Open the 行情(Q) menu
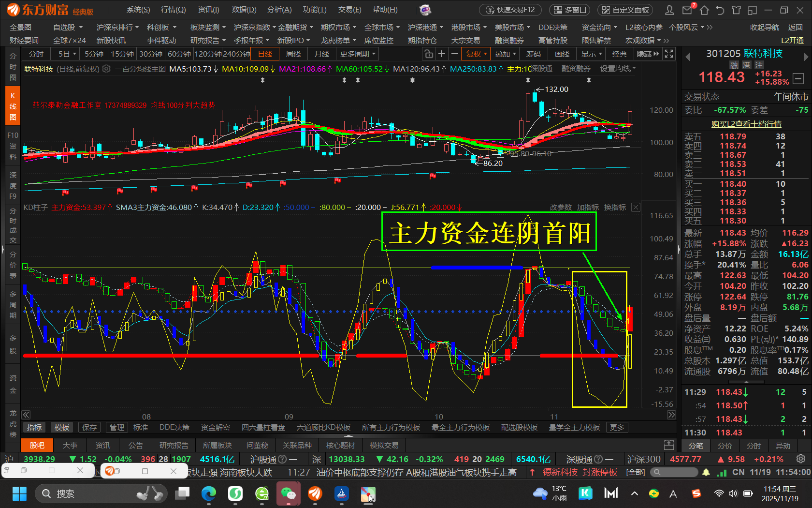 click(173, 10)
